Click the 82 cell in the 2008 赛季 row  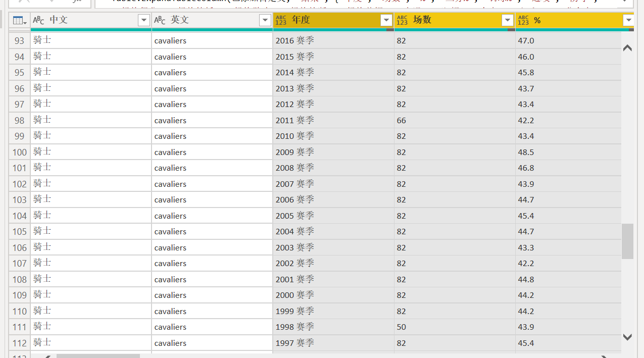pyautogui.click(x=455, y=168)
